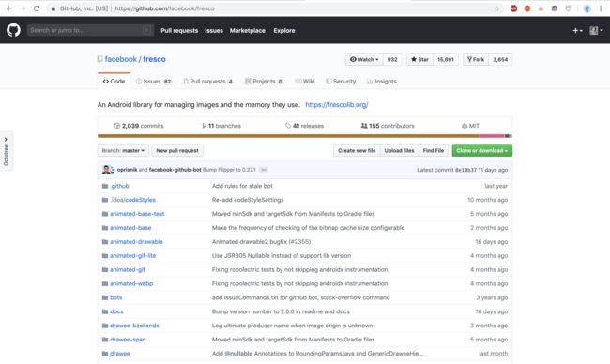Fork the fresco repository

[x=476, y=59]
